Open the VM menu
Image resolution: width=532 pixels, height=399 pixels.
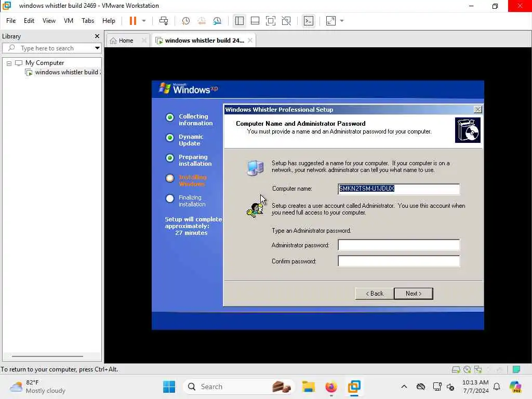click(x=69, y=21)
